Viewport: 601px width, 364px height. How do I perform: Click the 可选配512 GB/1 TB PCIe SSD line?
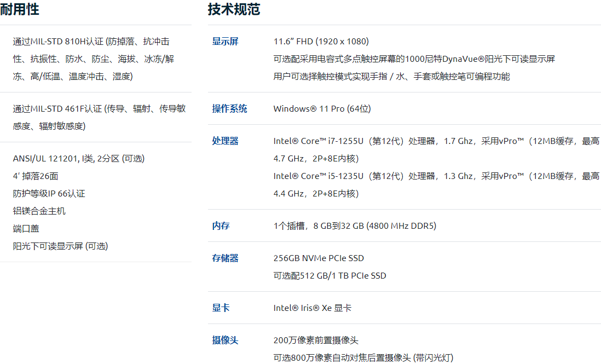pyautogui.click(x=330, y=276)
